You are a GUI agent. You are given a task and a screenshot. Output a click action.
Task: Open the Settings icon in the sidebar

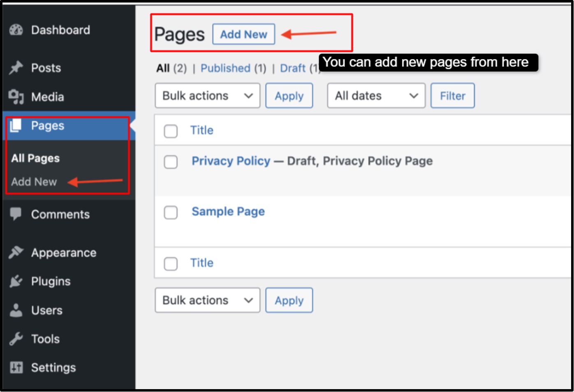[x=15, y=367]
